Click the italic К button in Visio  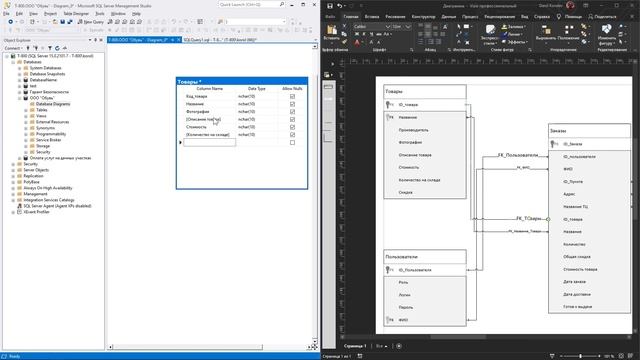tap(364, 34)
